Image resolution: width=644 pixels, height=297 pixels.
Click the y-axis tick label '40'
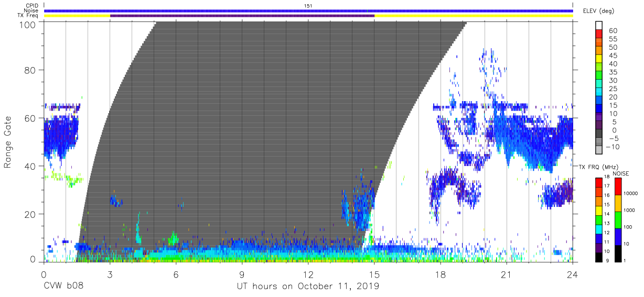click(x=30, y=166)
